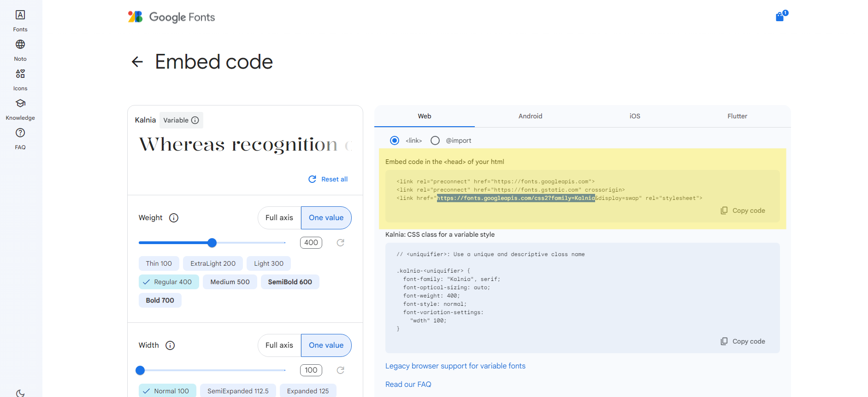Viewport: 868px width, 397px height.
Task: Click the Embed code page heading
Action: point(214,62)
